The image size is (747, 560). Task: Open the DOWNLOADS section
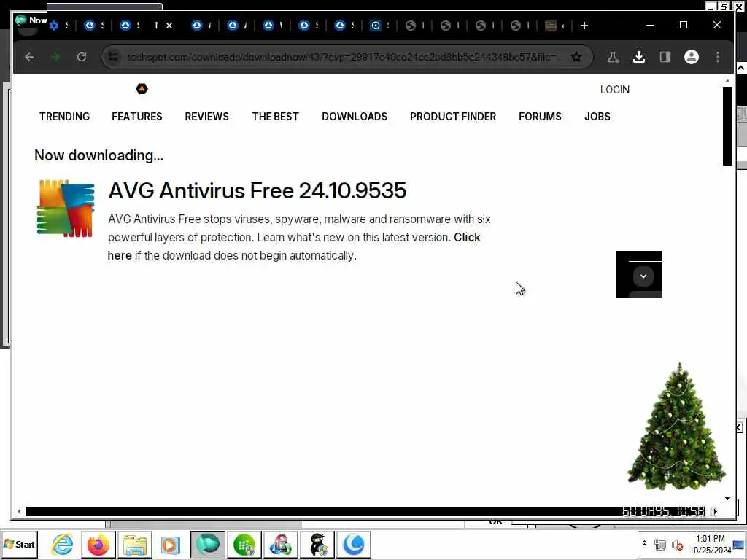coord(355,117)
